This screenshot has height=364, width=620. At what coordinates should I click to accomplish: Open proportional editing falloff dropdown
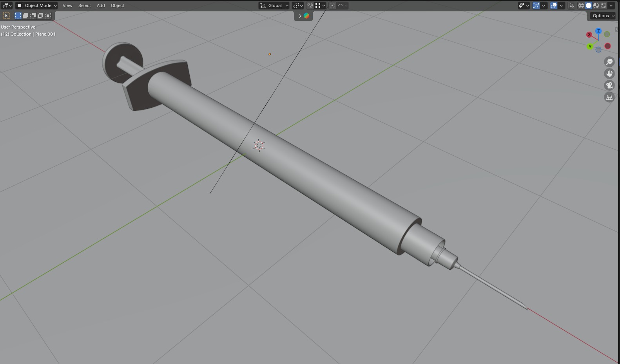(343, 5)
